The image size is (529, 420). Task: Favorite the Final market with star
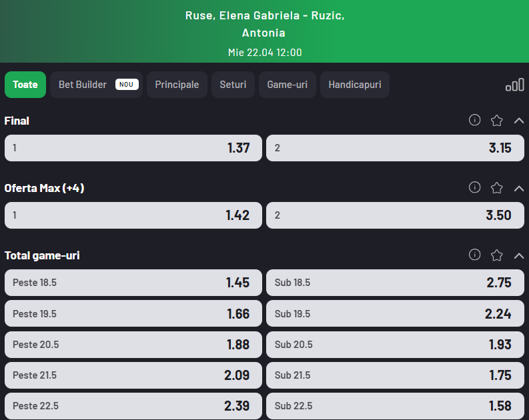click(x=496, y=121)
